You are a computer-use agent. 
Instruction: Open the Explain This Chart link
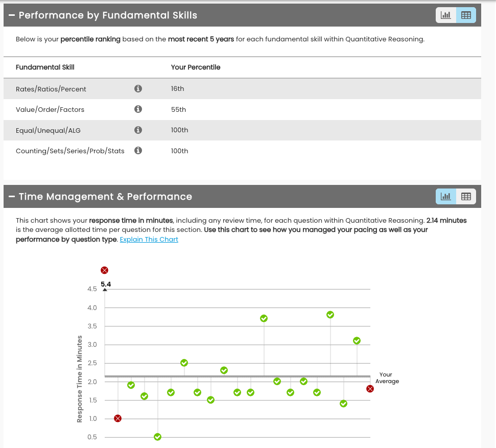149,240
